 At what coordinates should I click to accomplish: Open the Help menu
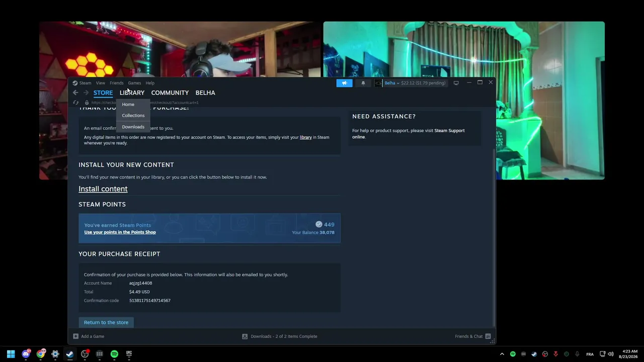click(150, 83)
